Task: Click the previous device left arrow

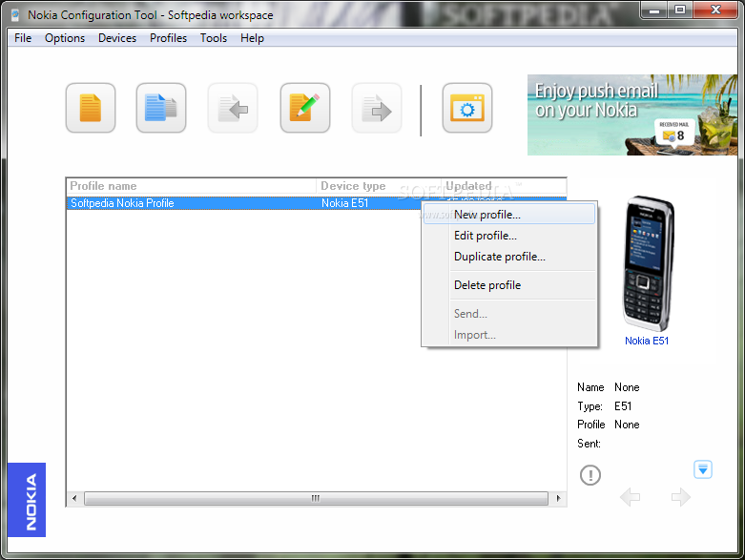Action: click(x=630, y=497)
